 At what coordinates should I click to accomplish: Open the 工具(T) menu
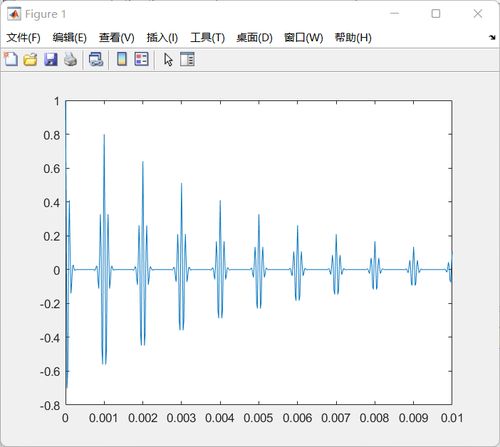pyautogui.click(x=207, y=38)
